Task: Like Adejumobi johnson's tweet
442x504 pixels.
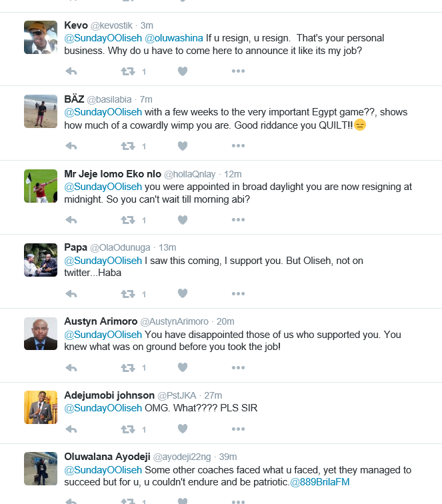Action: tap(183, 429)
